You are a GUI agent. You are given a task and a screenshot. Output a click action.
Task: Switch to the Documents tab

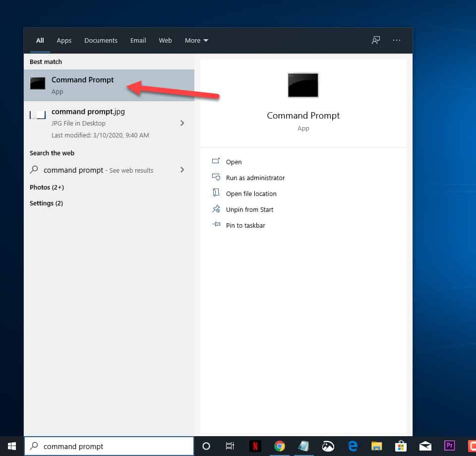pos(101,40)
